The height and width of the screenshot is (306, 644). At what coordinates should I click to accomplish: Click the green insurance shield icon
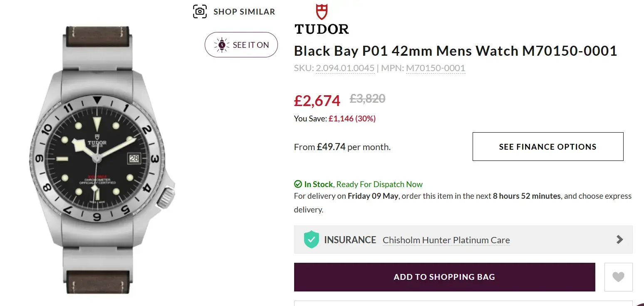pyautogui.click(x=311, y=240)
